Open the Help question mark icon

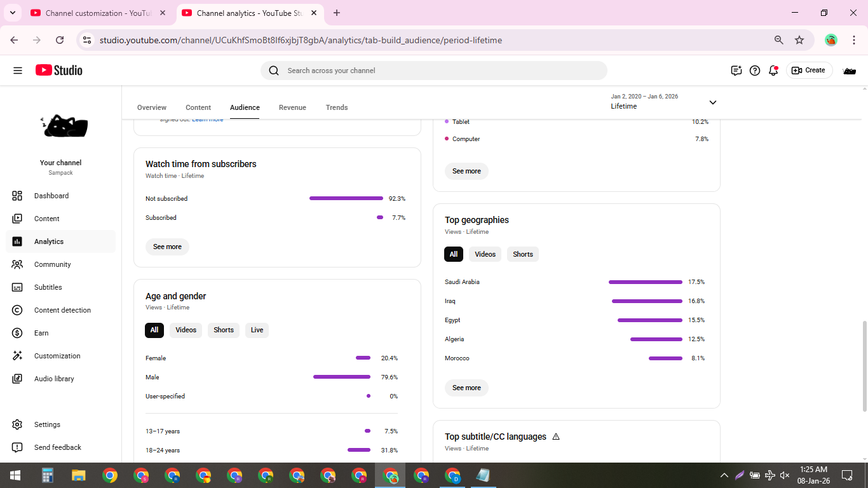click(x=755, y=71)
